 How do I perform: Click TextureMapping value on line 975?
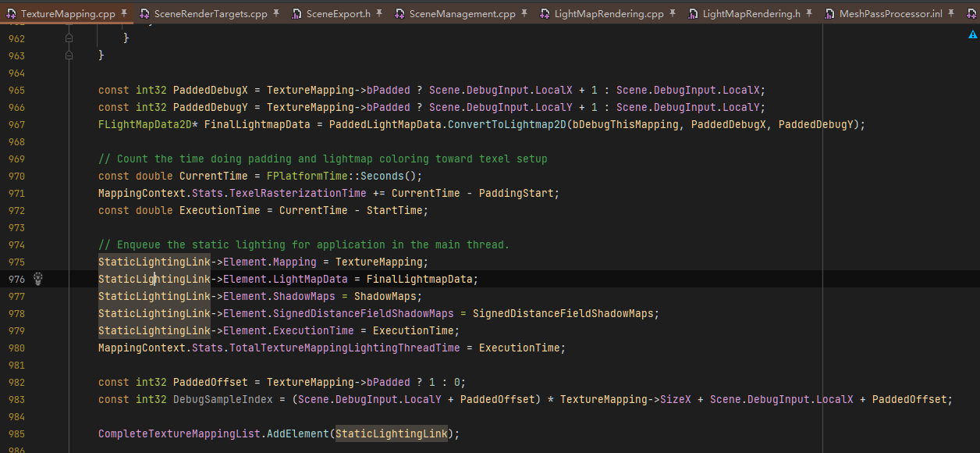(379, 262)
